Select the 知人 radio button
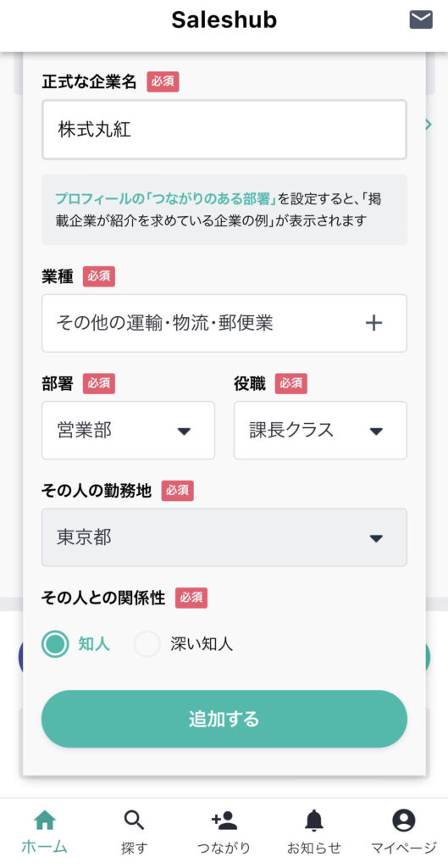Screen dimensions: 448x868 (x=55, y=644)
